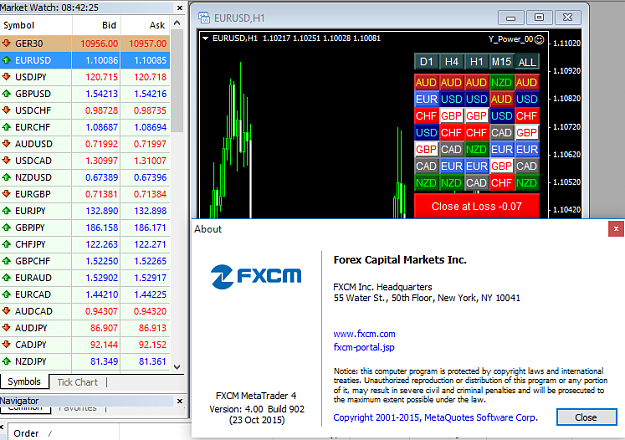The image size is (625, 440).
Task: Click the green up arrow icon beside EURUSD
Action: (x=6, y=60)
